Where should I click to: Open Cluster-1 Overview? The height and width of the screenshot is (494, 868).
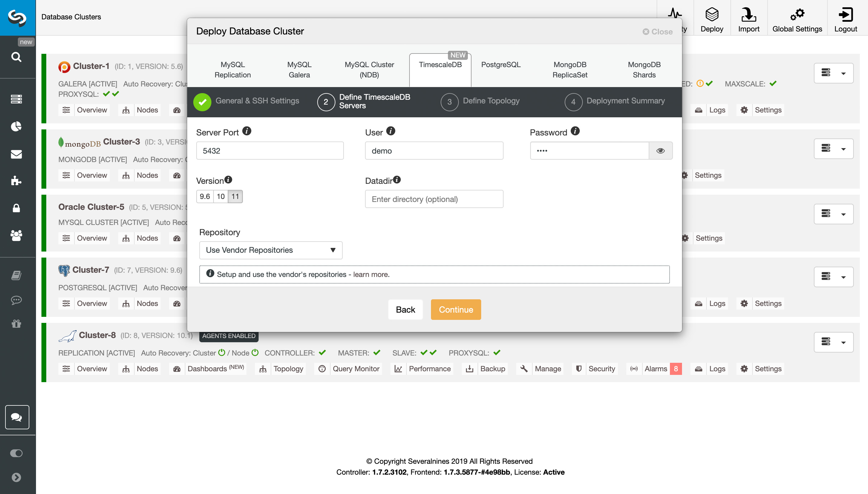84,110
